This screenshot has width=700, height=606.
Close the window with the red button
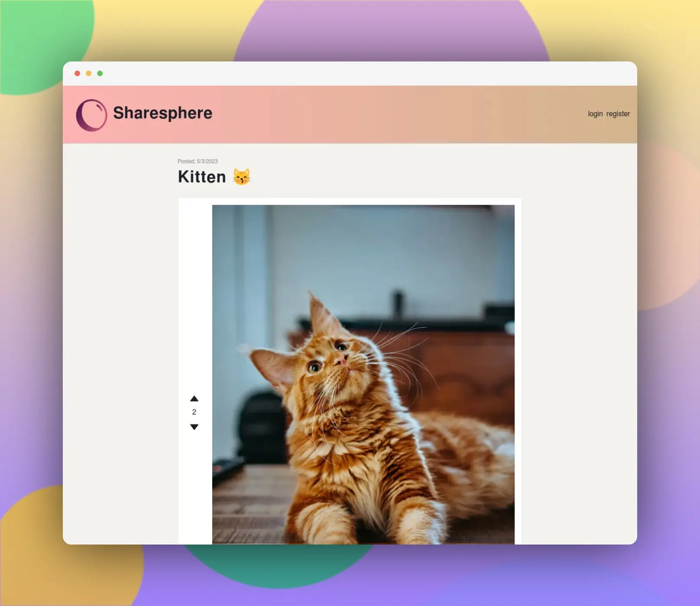(x=78, y=74)
